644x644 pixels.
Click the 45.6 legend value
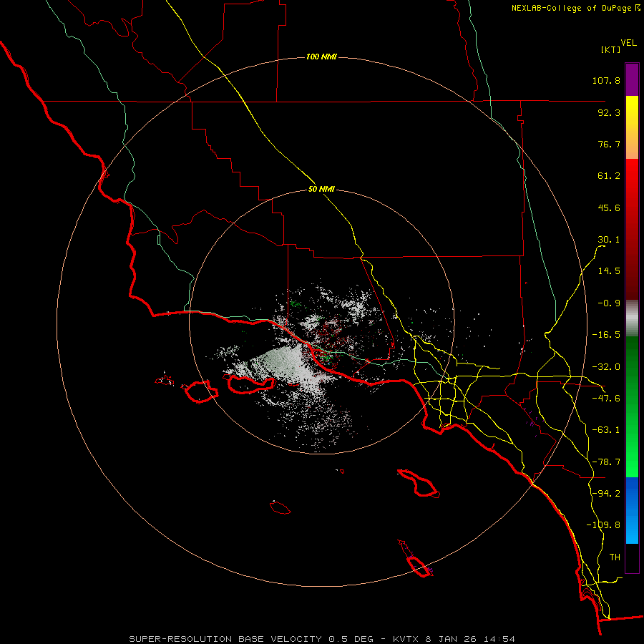pyautogui.click(x=609, y=208)
